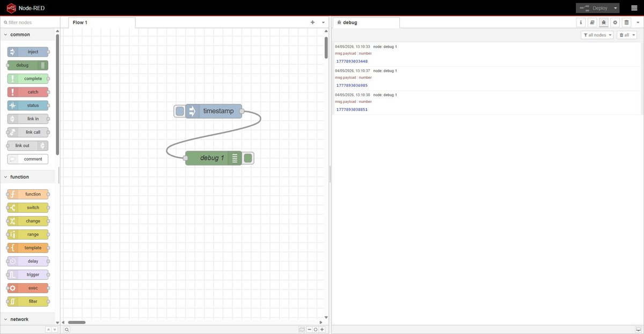
Task: Expand the network palette category
Action: 28,319
